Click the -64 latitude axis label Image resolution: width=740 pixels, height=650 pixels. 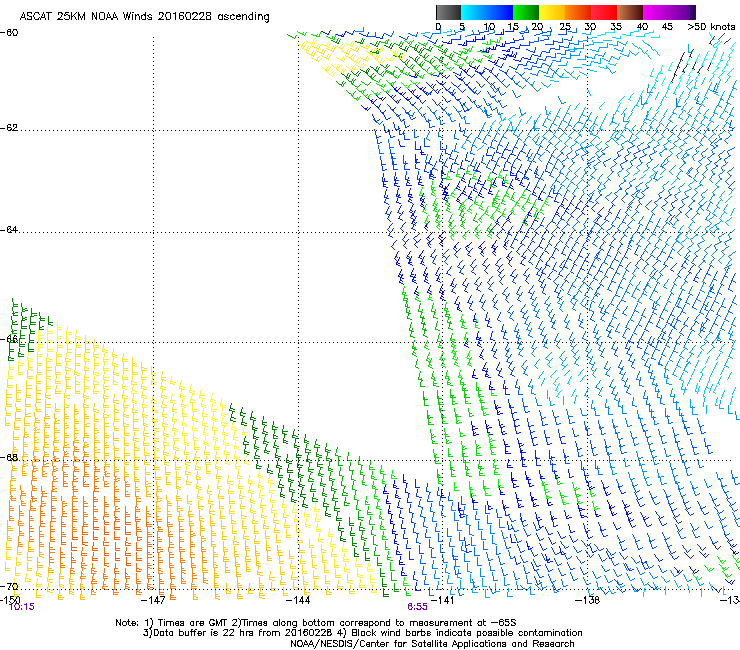pos(9,230)
